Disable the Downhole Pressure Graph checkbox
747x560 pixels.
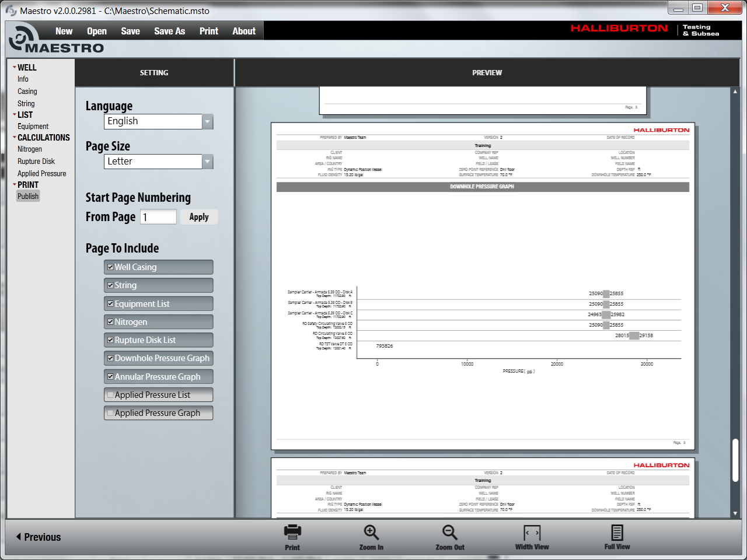(110, 358)
